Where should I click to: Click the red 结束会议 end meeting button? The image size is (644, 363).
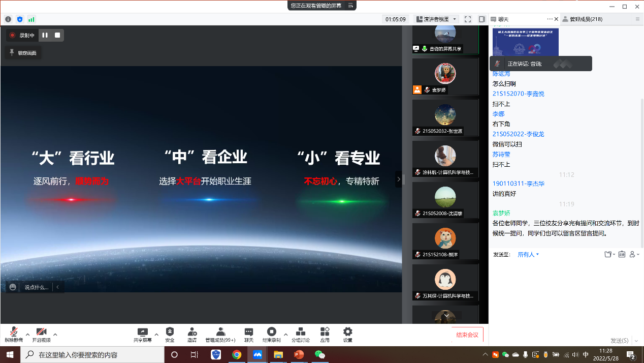point(467,335)
